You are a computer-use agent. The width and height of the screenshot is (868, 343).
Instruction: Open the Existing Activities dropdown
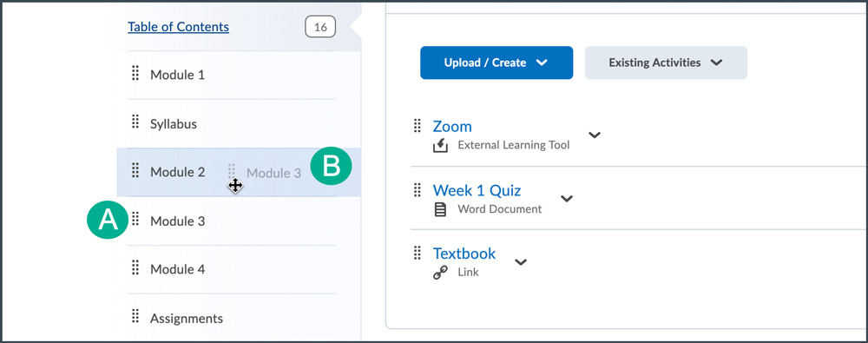(x=666, y=63)
